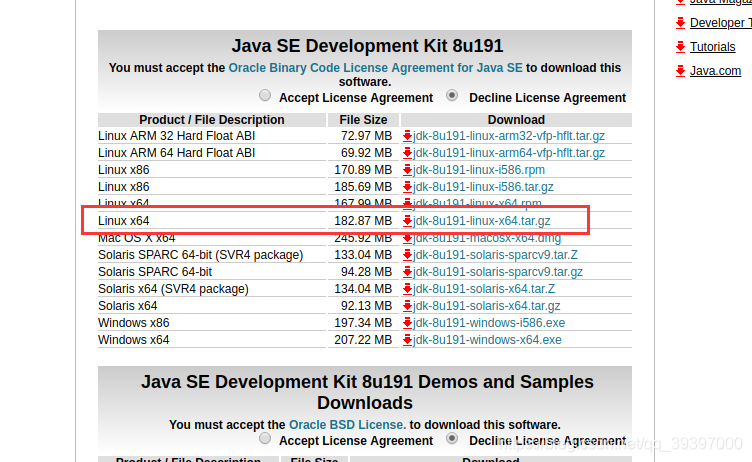The width and height of the screenshot is (752, 462).
Task: Click download arrow icon for solaris-sparcv9.tar.gz
Action: pos(407,272)
